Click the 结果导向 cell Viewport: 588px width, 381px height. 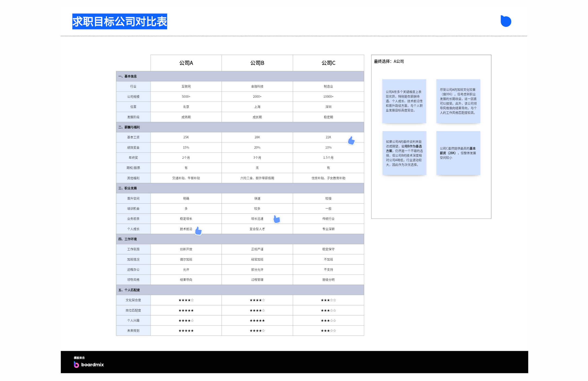pos(186,279)
